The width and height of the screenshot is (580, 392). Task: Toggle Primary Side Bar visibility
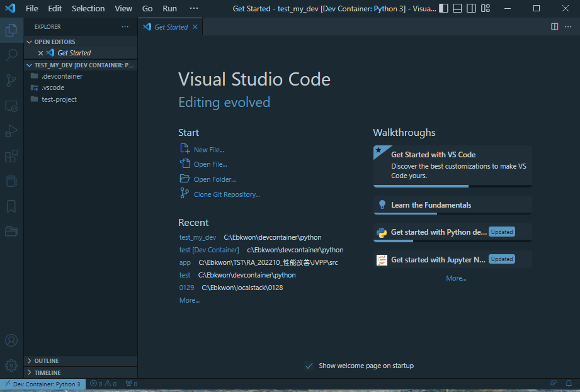(443, 8)
